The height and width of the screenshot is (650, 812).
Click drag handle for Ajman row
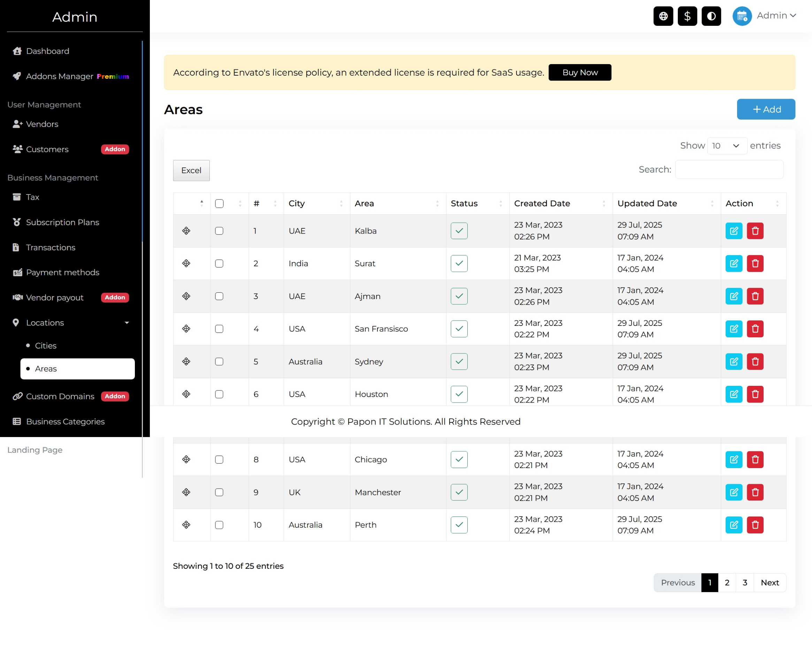pyautogui.click(x=186, y=296)
